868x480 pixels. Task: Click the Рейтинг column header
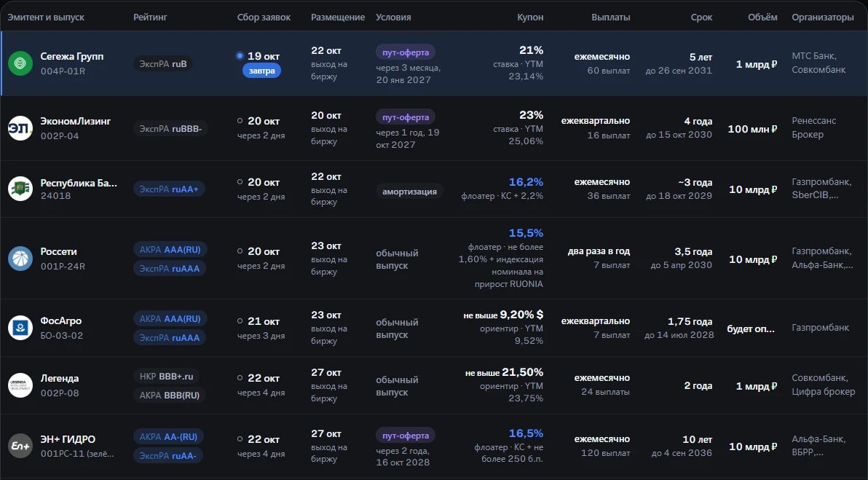150,17
